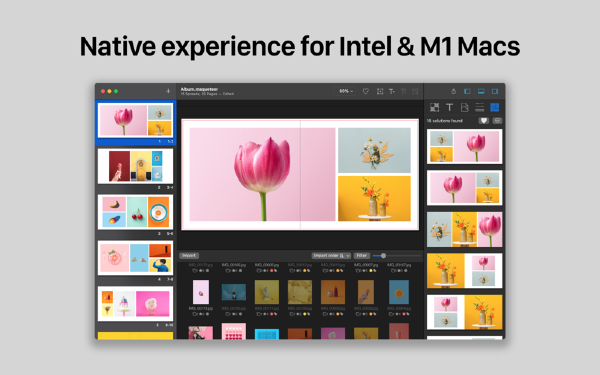Viewport: 600px width, 375px height.
Task: Open the page settings inspector tab
Action: click(465, 108)
